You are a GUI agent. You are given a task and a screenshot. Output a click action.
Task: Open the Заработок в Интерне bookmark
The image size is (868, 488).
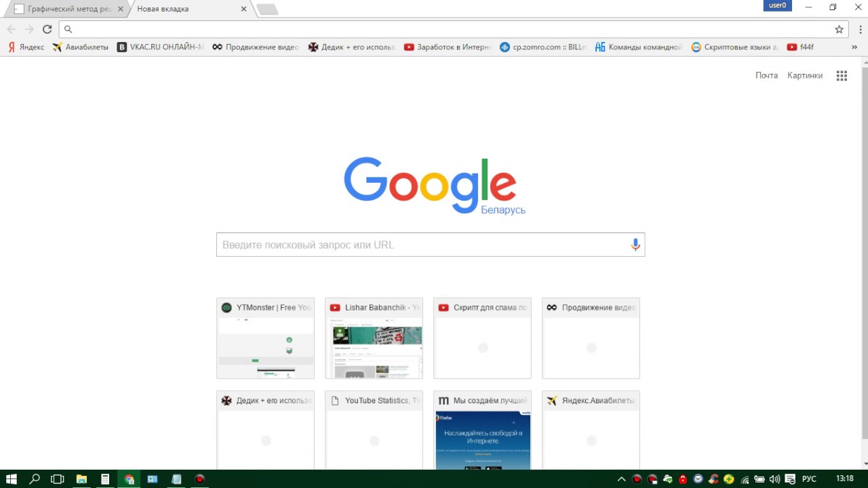point(447,47)
